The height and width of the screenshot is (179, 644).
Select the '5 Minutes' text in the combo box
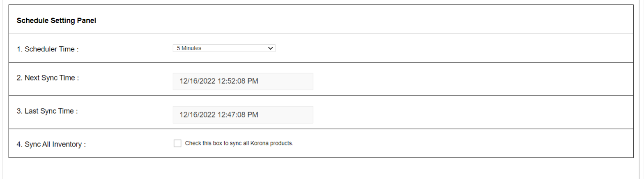(189, 48)
